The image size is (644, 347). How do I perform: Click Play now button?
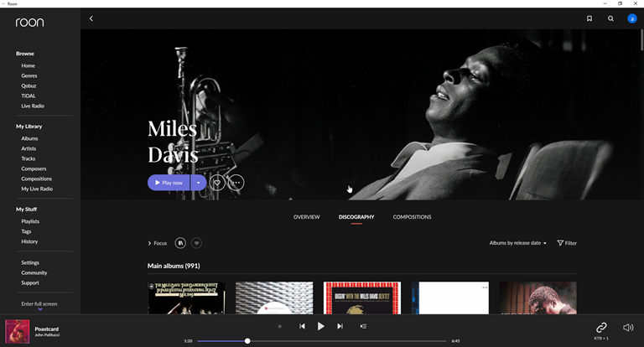169,183
